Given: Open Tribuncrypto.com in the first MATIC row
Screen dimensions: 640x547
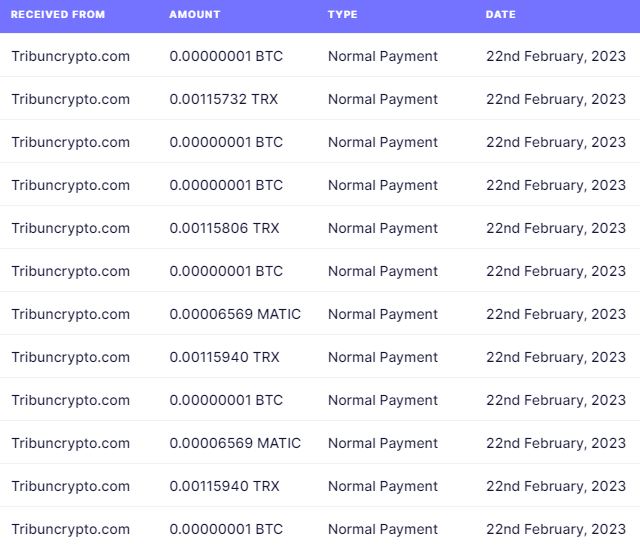Looking at the screenshot, I should coord(71,314).
